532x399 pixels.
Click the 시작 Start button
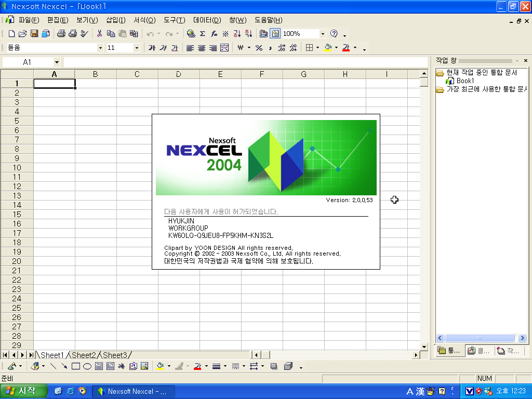coord(23,391)
